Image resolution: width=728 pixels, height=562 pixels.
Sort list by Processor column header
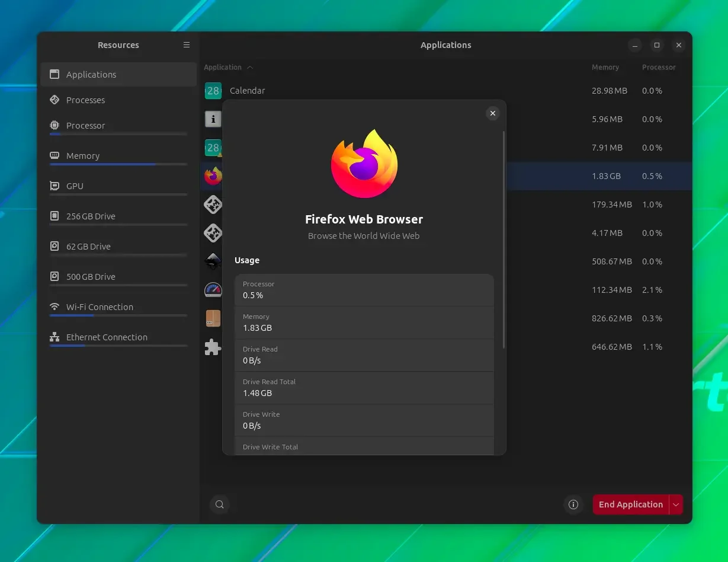tap(659, 68)
